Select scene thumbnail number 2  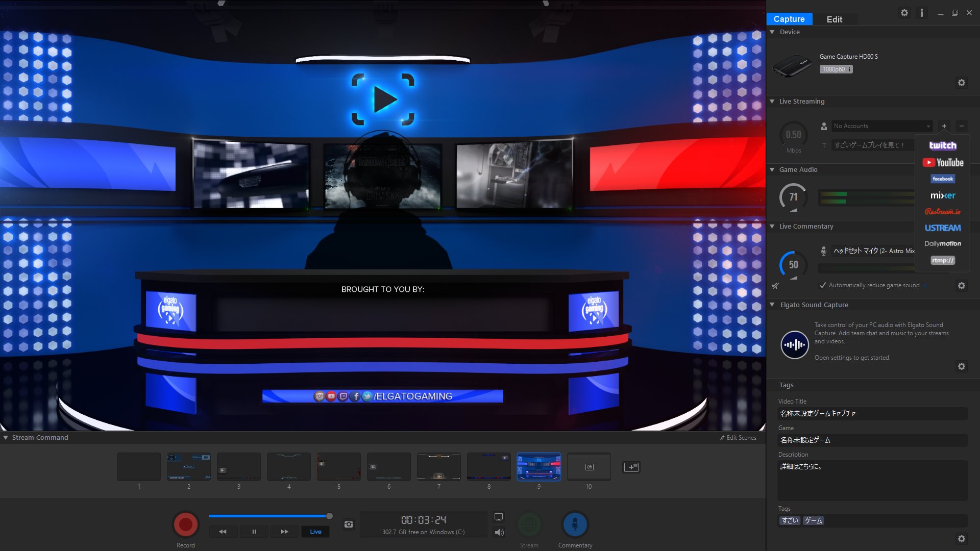(x=188, y=467)
